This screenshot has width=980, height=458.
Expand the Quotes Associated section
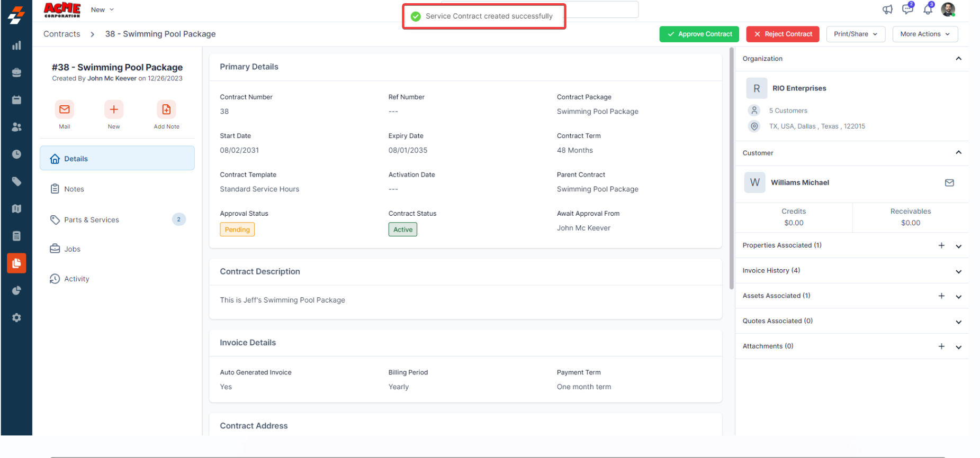pos(958,322)
